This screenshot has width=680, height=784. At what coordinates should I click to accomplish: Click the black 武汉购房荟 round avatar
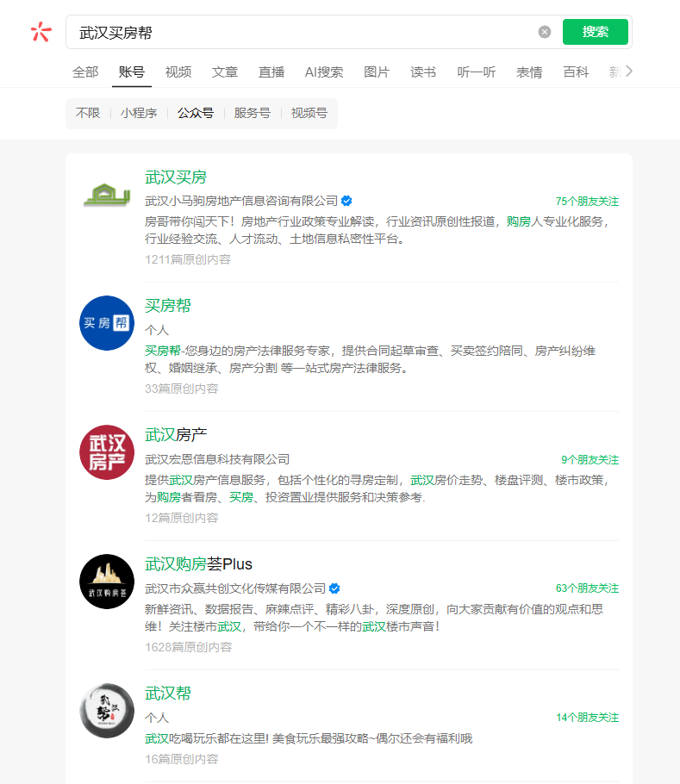pos(107,582)
